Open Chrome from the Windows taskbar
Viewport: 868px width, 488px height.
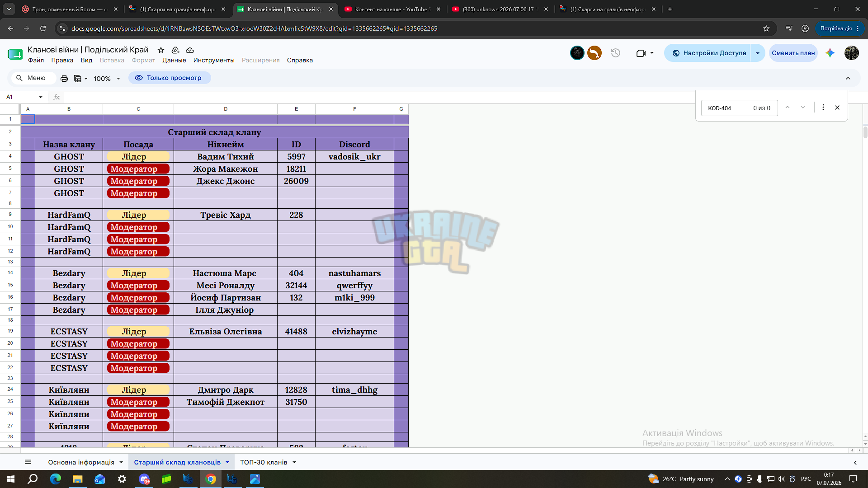pos(211,479)
